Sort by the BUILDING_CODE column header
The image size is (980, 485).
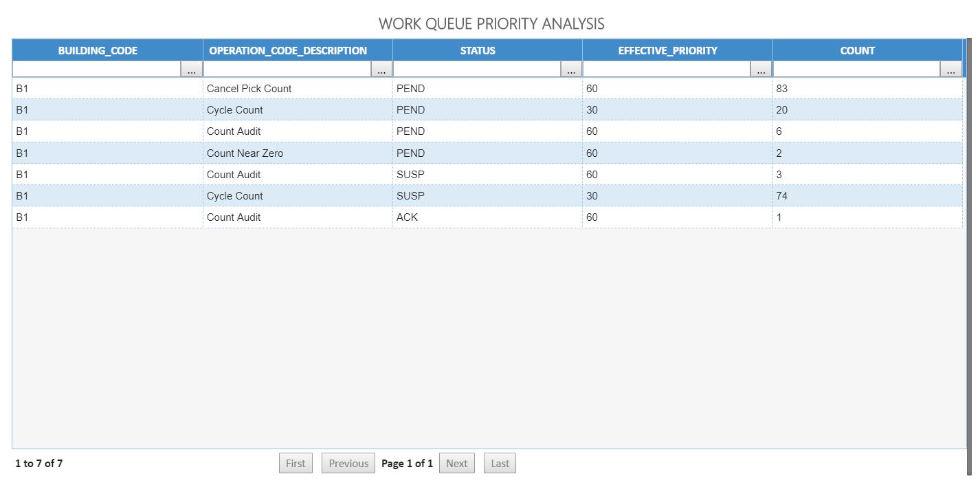[98, 50]
